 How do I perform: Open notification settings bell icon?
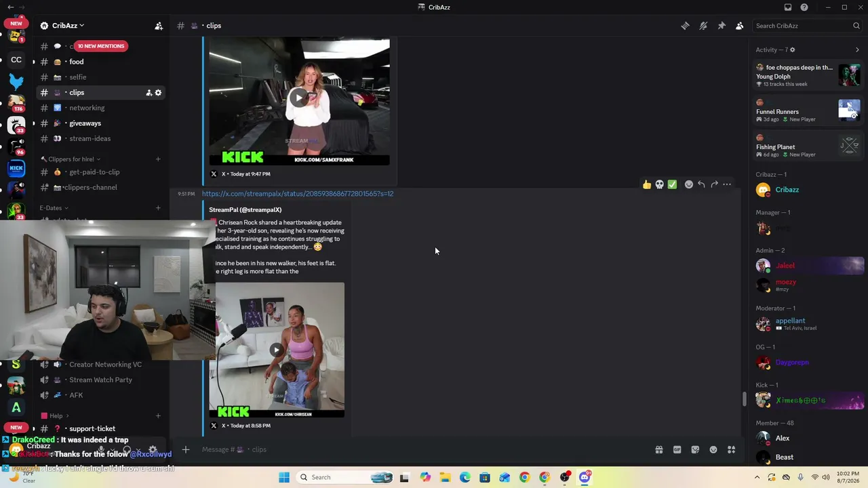pos(703,26)
